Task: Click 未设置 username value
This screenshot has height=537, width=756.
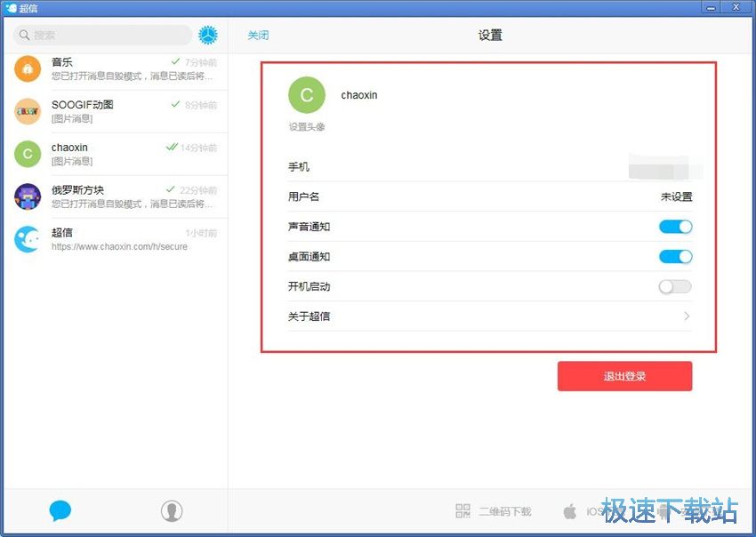Action: [x=677, y=196]
